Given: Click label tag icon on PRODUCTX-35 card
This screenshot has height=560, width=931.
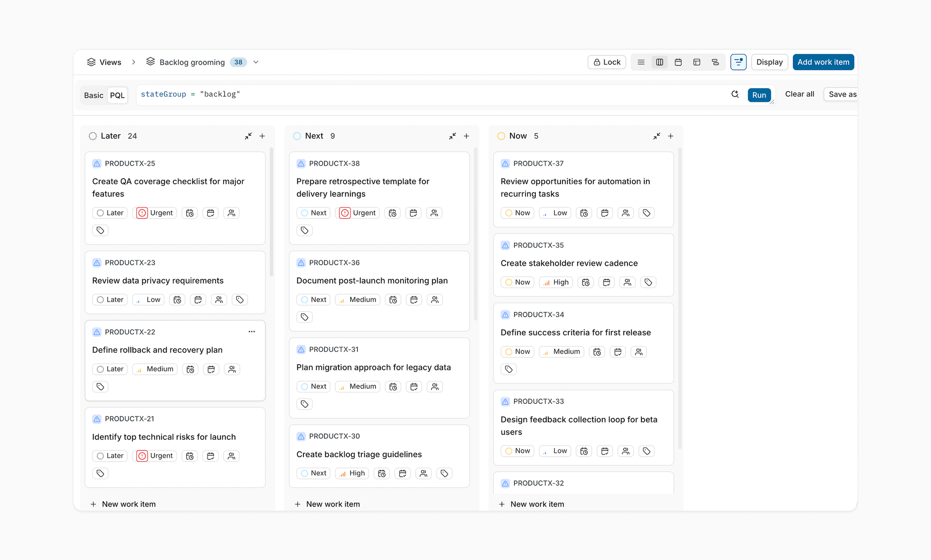Looking at the screenshot, I should (x=648, y=282).
